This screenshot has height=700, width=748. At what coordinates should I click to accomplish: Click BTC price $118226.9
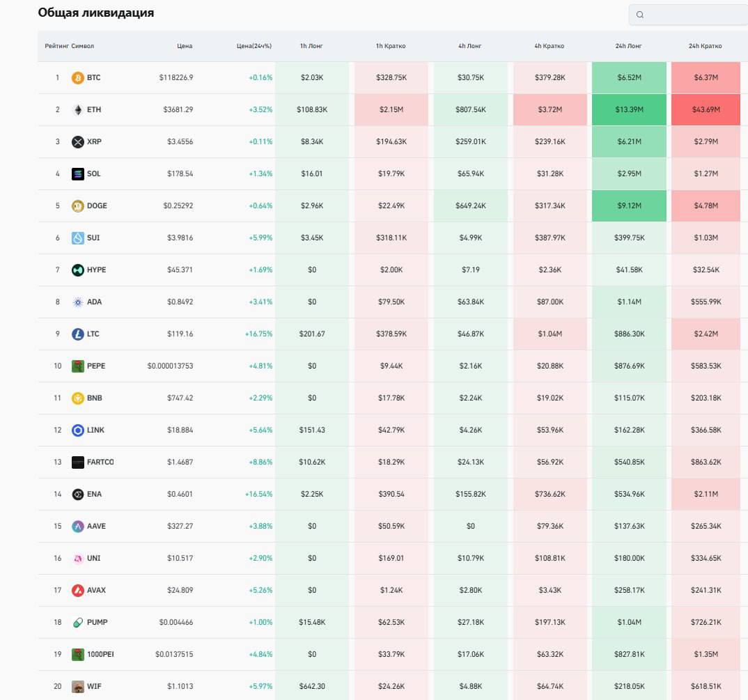pyautogui.click(x=176, y=78)
